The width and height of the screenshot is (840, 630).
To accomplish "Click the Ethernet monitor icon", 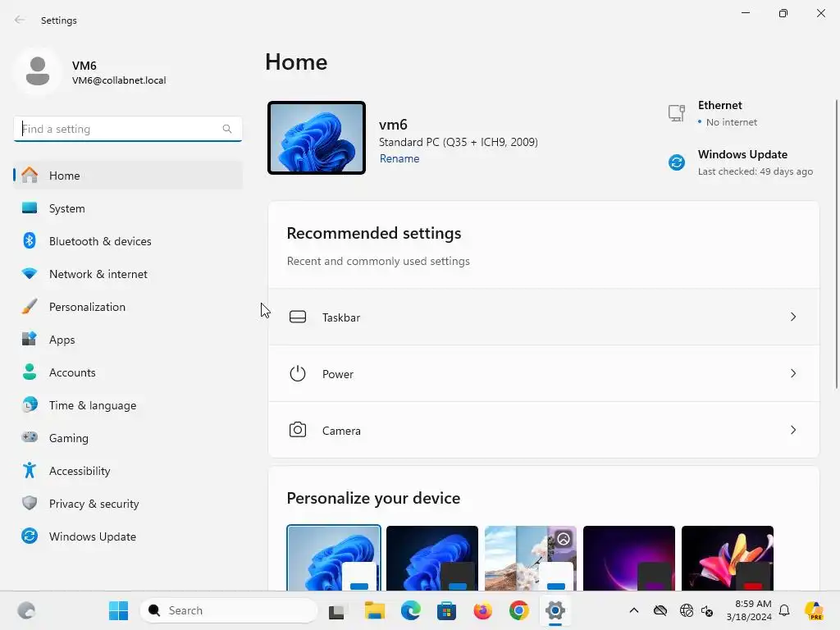I will coord(677,113).
